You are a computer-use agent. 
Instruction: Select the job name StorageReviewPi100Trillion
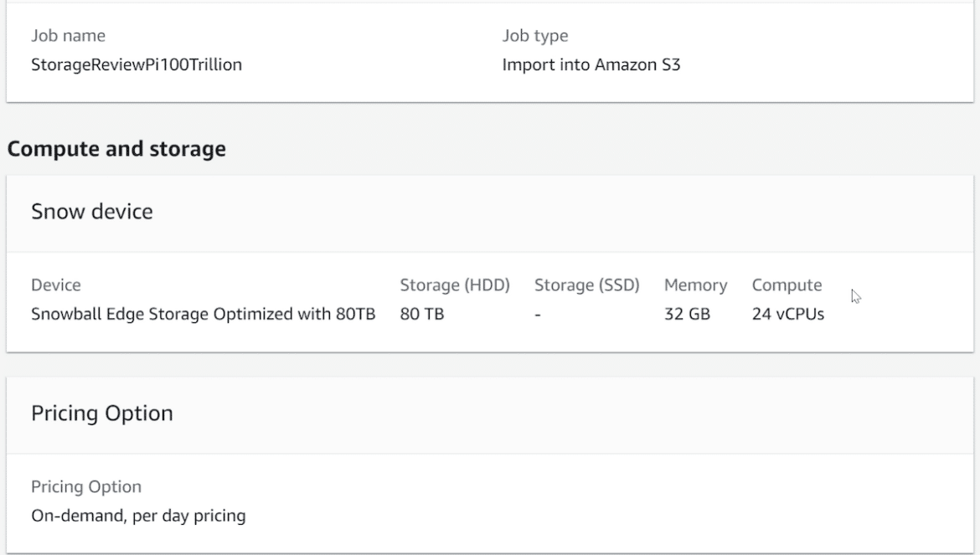tap(137, 65)
